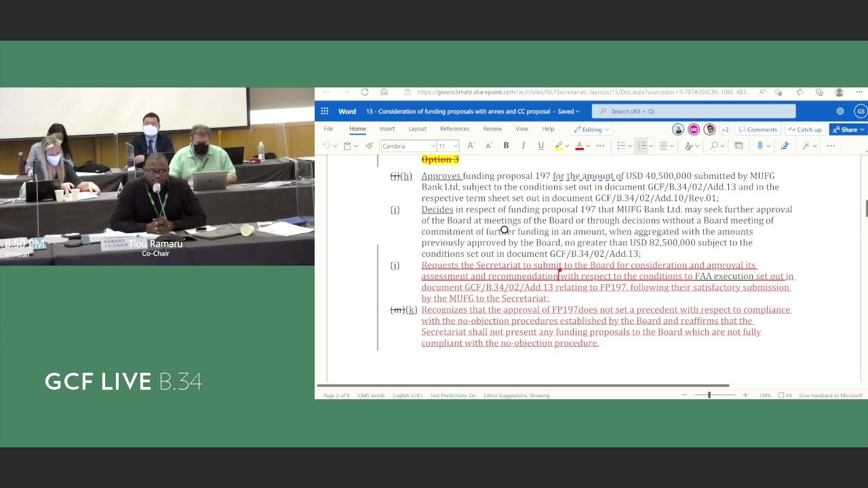This screenshot has height=488, width=868.
Task: Click Text Predictions: On status
Action: click(453, 395)
